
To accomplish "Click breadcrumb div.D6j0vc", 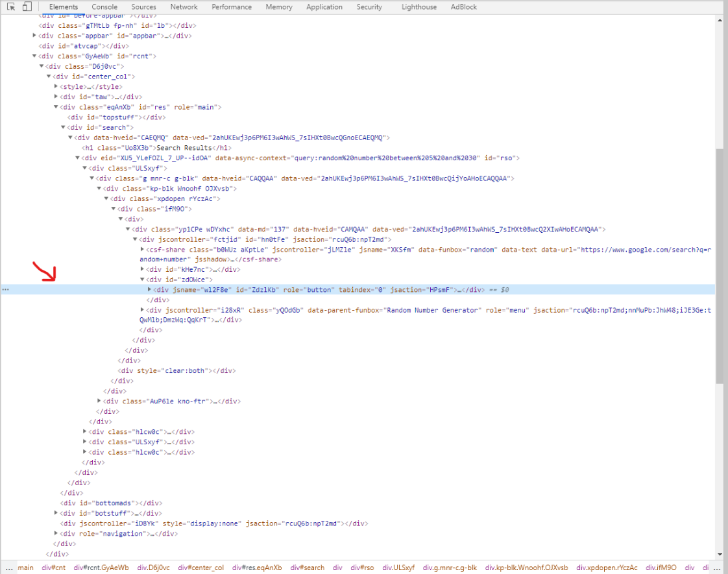I will [x=153, y=568].
